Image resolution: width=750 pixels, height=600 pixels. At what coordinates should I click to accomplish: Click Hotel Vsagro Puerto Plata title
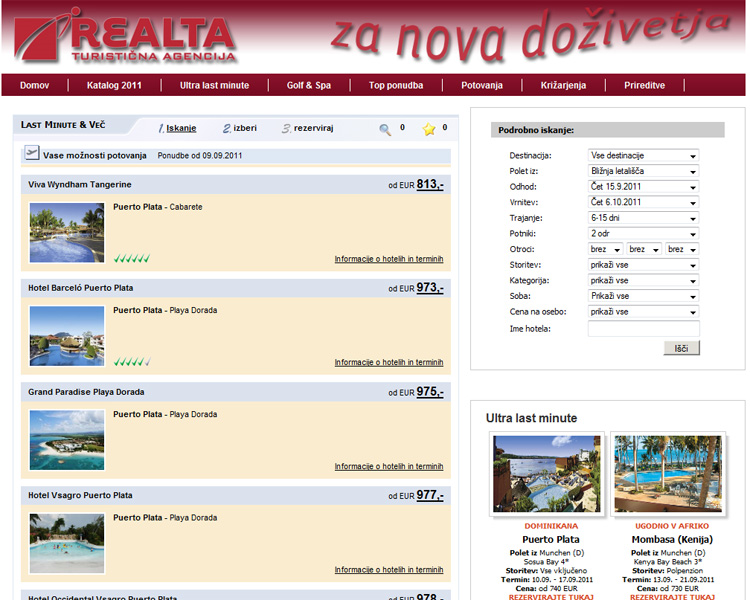coord(80,495)
